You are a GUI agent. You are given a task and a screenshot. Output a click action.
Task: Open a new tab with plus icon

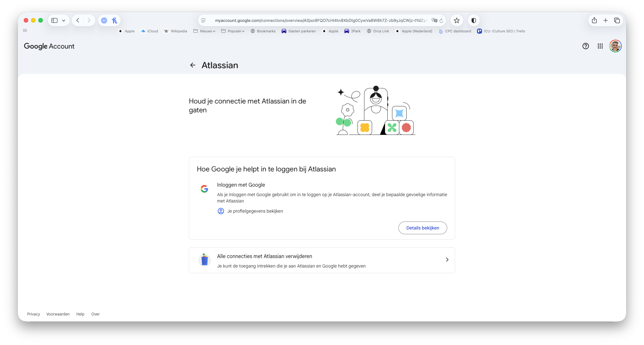[x=605, y=20]
